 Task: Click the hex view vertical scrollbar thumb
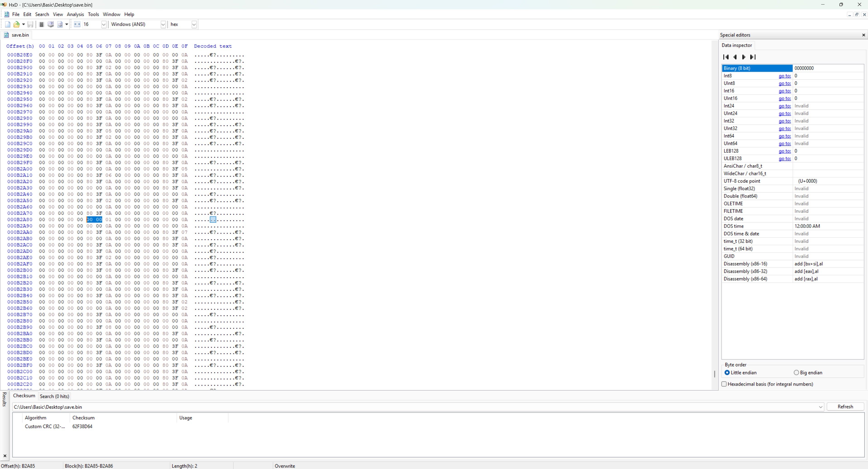point(715,374)
